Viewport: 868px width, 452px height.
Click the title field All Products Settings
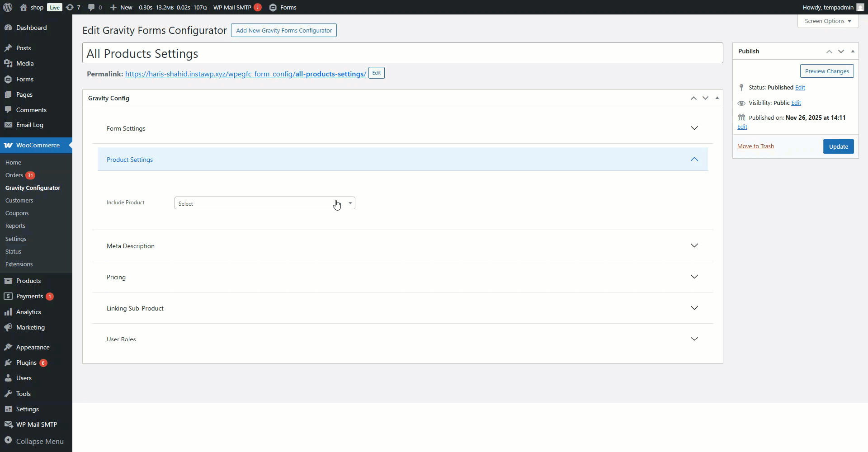pos(403,53)
